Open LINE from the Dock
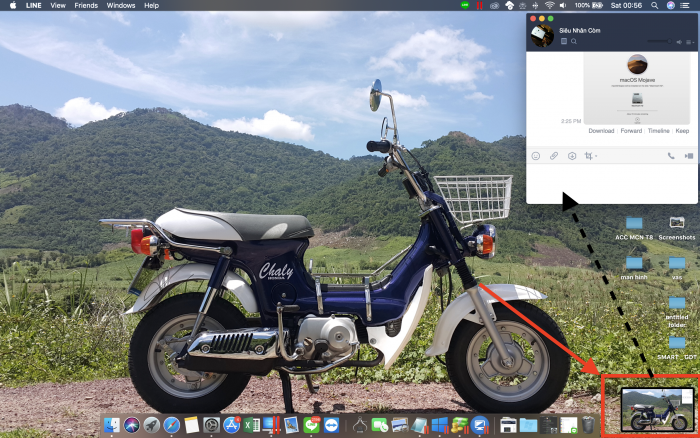 [x=310, y=425]
